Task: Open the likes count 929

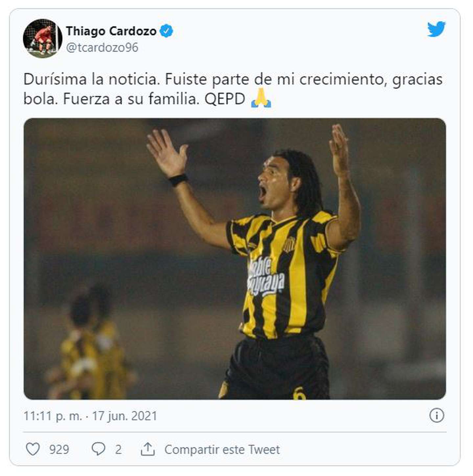Action: pyautogui.click(x=59, y=449)
